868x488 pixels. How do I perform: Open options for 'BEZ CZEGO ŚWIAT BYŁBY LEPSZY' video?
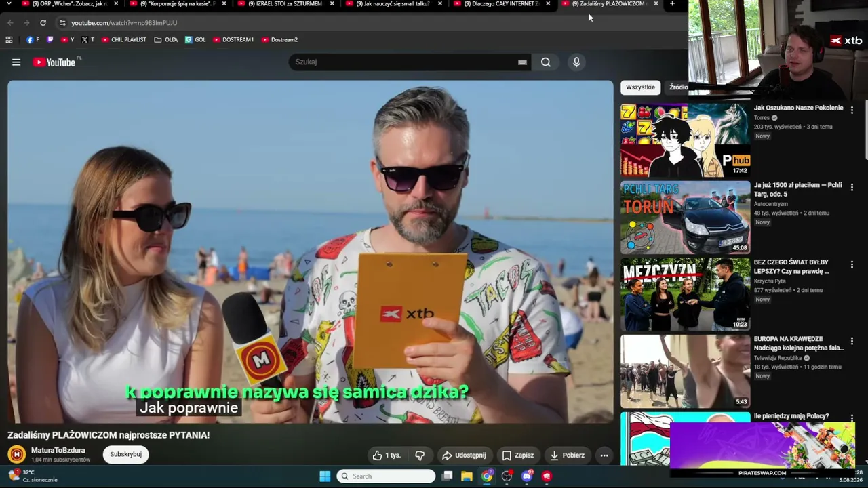pos(852,264)
